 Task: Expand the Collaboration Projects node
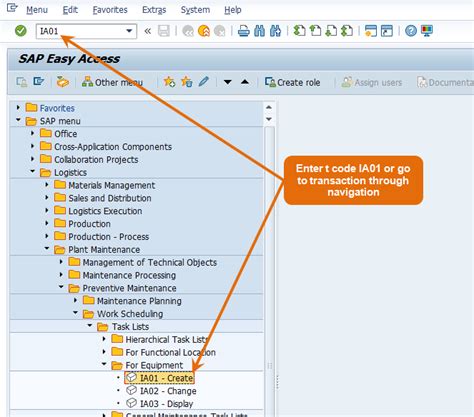[x=32, y=159]
